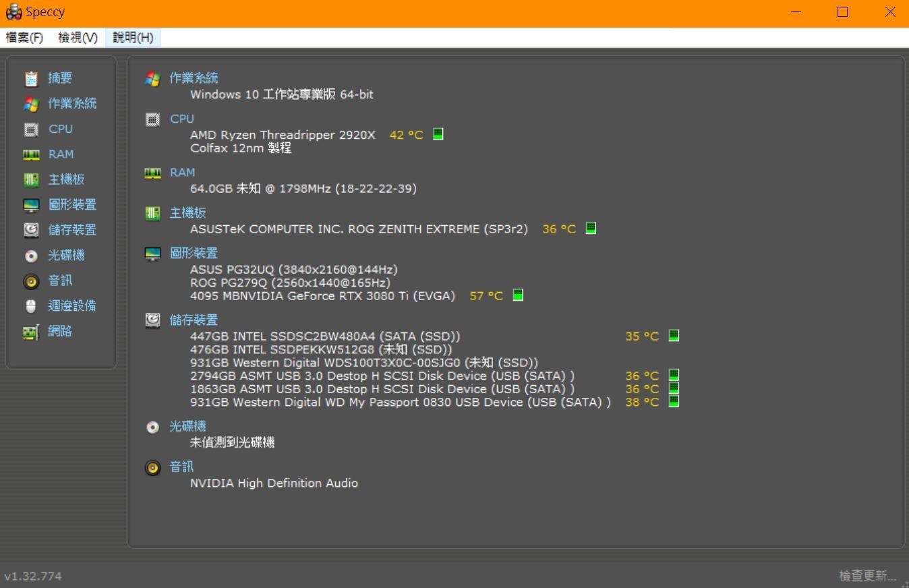The width and height of the screenshot is (909, 588).
Task: Click the 儲存裝置 hard drive sidebar icon
Action: tap(31, 230)
